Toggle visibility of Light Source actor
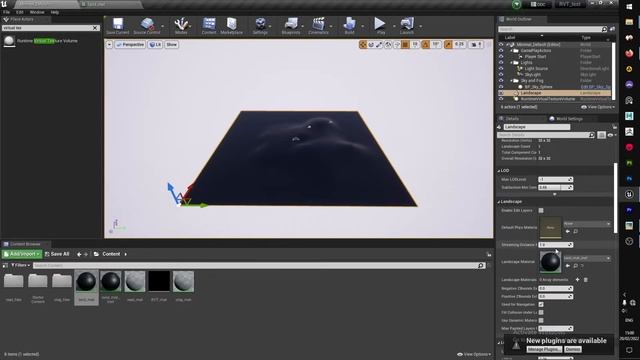 pos(501,69)
